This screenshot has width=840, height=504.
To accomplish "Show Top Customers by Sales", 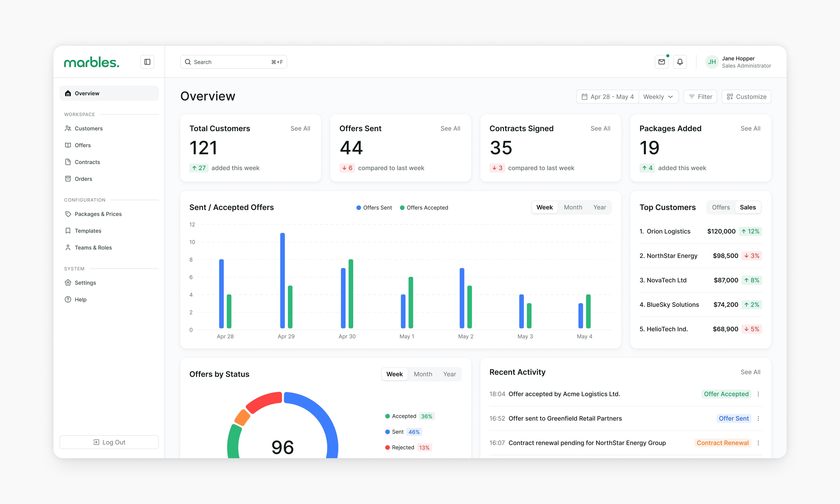I will (748, 207).
